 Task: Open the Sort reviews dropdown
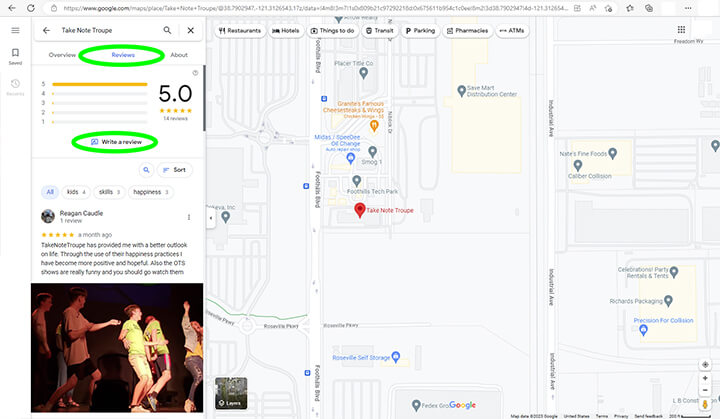click(x=174, y=170)
